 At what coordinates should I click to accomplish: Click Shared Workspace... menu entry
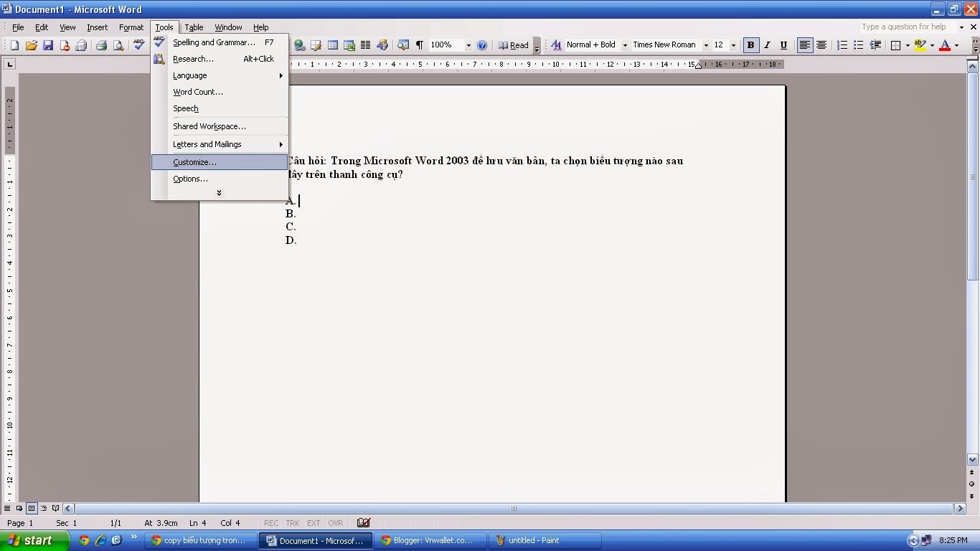tap(220, 126)
